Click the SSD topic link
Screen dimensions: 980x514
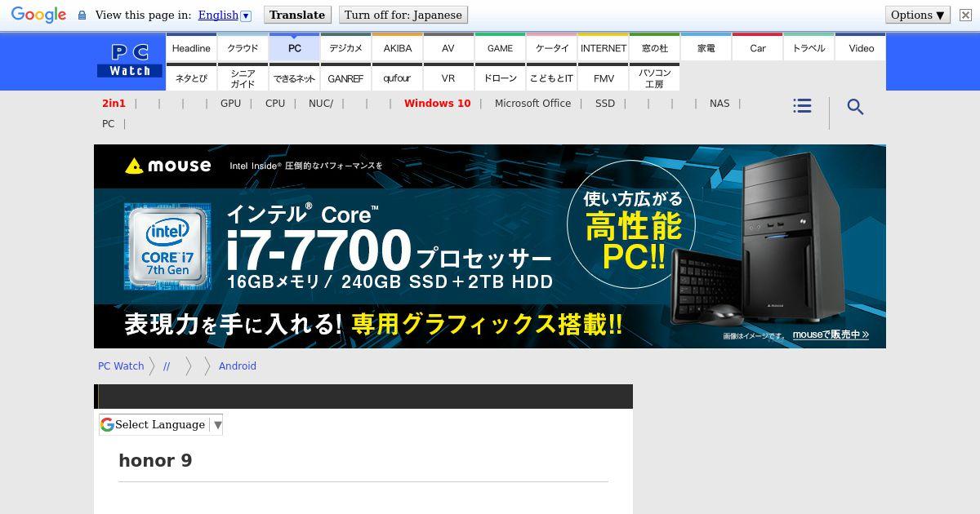[x=605, y=103]
